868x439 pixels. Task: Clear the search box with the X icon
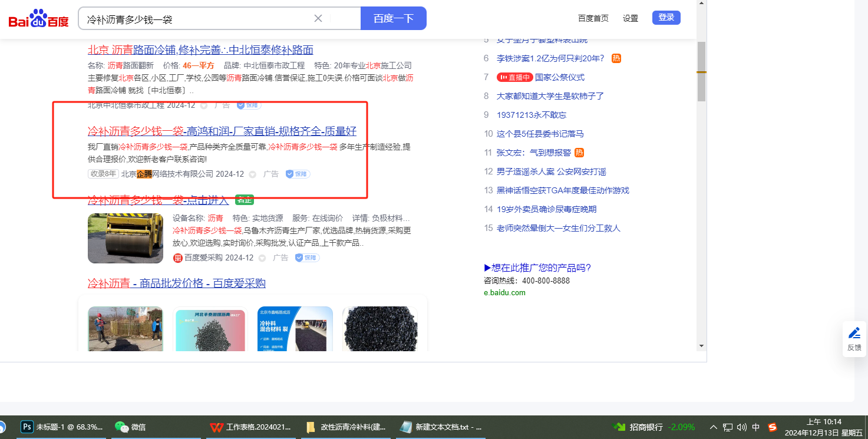click(318, 18)
